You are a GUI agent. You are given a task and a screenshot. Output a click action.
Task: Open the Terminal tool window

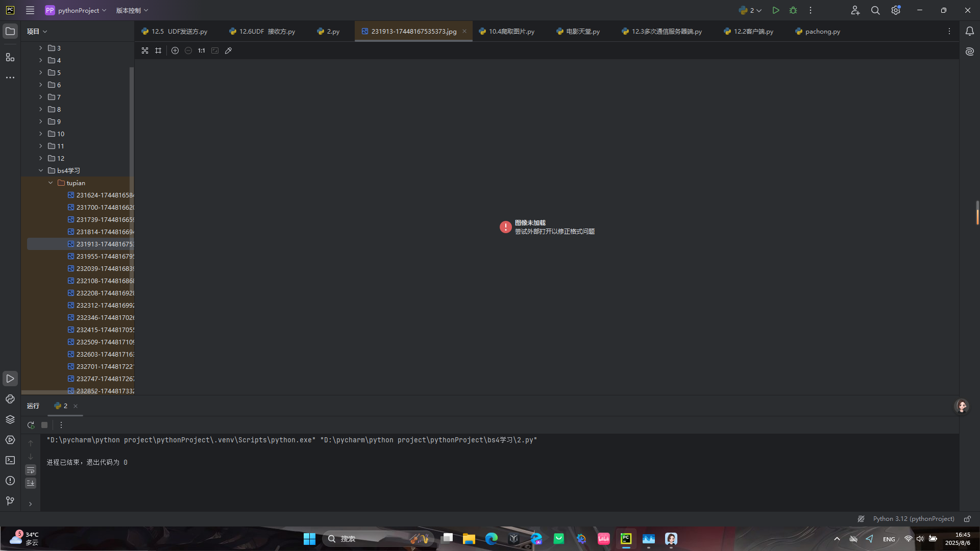tap(10, 460)
